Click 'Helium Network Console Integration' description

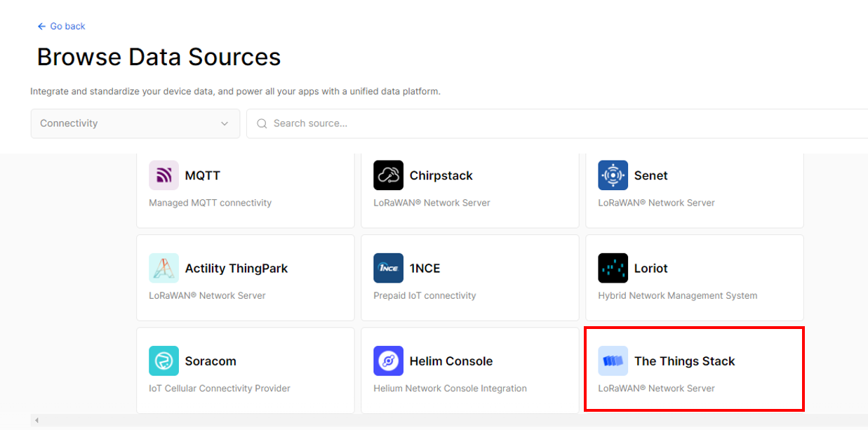450,388
